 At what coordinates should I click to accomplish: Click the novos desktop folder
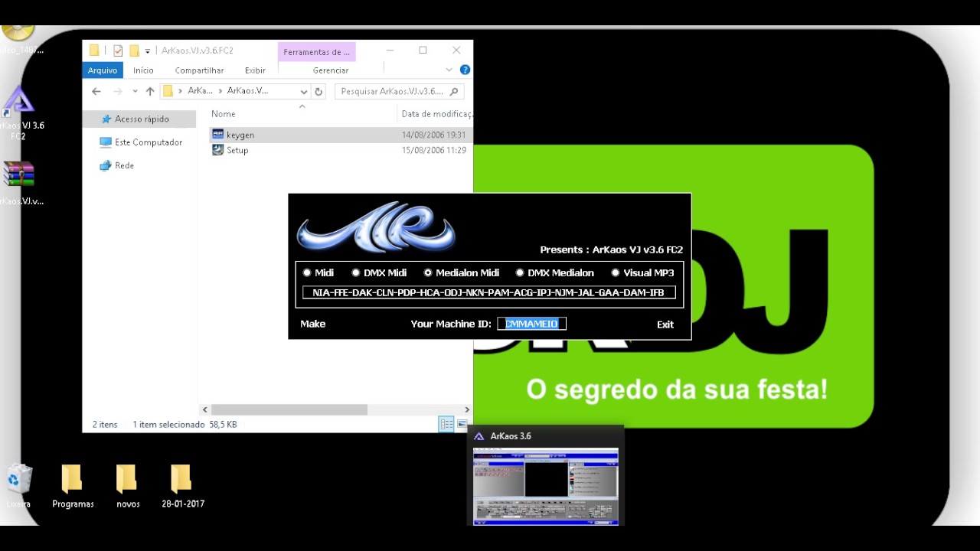(128, 486)
